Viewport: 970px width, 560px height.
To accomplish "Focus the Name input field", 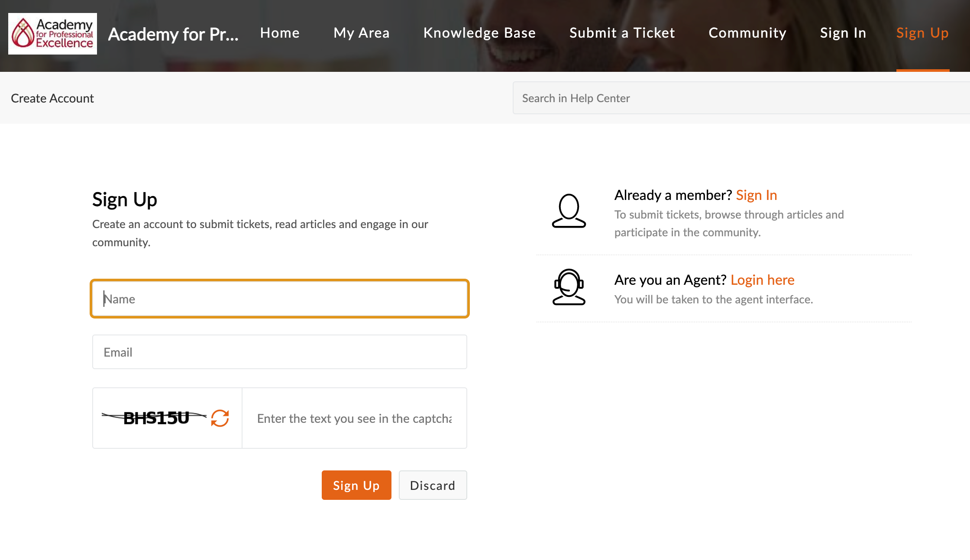I will [280, 299].
